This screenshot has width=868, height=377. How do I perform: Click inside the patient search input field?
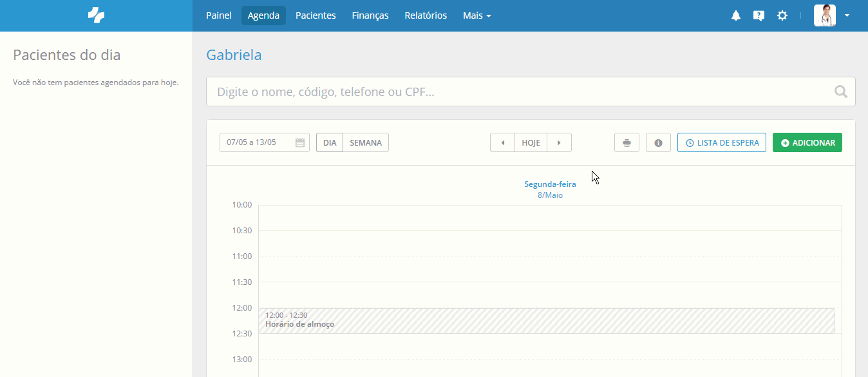[451, 91]
